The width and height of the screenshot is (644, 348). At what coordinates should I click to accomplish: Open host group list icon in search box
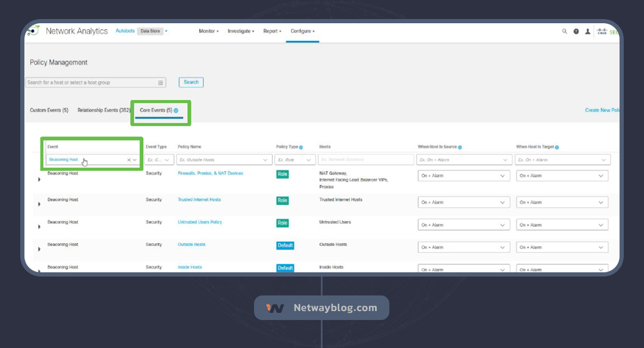pyautogui.click(x=160, y=83)
